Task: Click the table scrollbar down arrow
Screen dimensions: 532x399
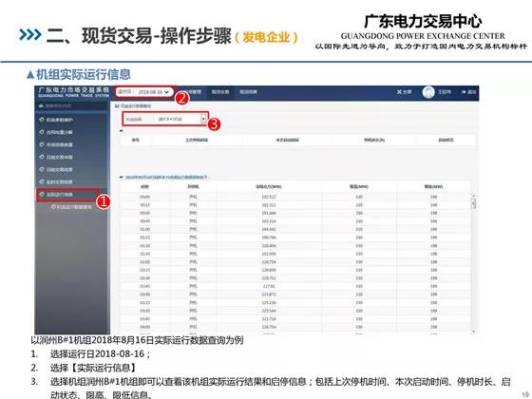Action: [474, 331]
